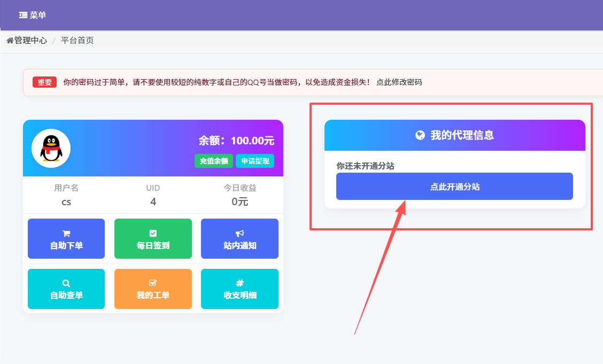Click the magnifier icon on 自助查单
The width and height of the screenshot is (603, 364).
click(x=66, y=283)
